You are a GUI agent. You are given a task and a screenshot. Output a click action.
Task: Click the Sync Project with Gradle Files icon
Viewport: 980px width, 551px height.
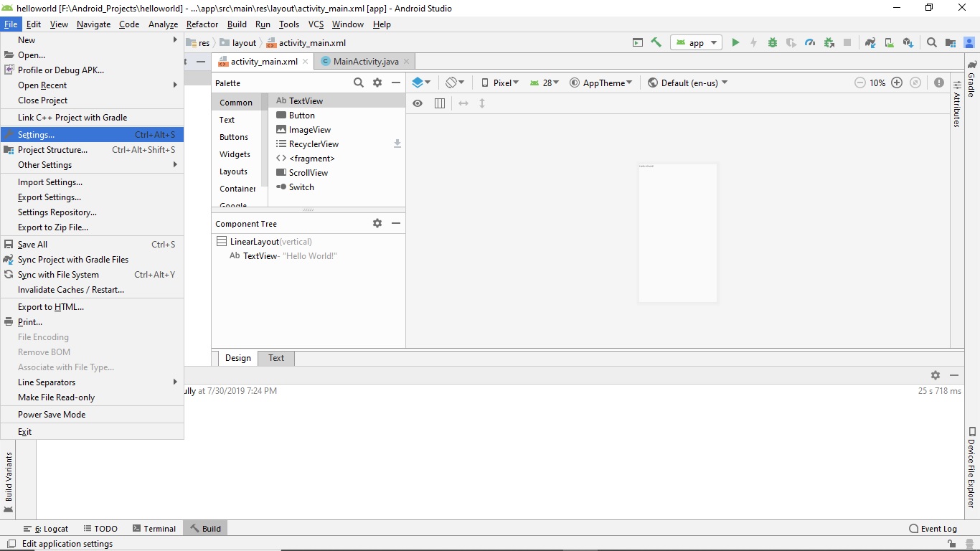point(870,42)
